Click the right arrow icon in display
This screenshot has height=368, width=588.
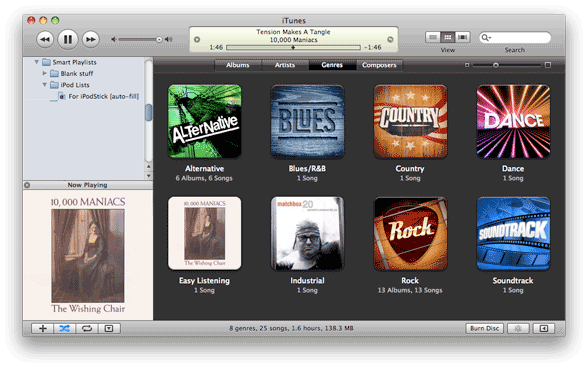390,39
